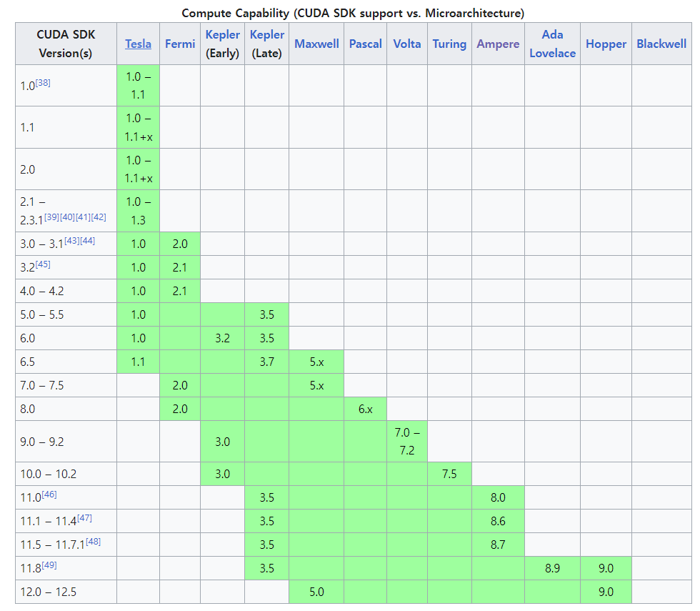Select the Tesla cell '1.0 – 1.3'
Screen dimensions: 700x611
139,211
